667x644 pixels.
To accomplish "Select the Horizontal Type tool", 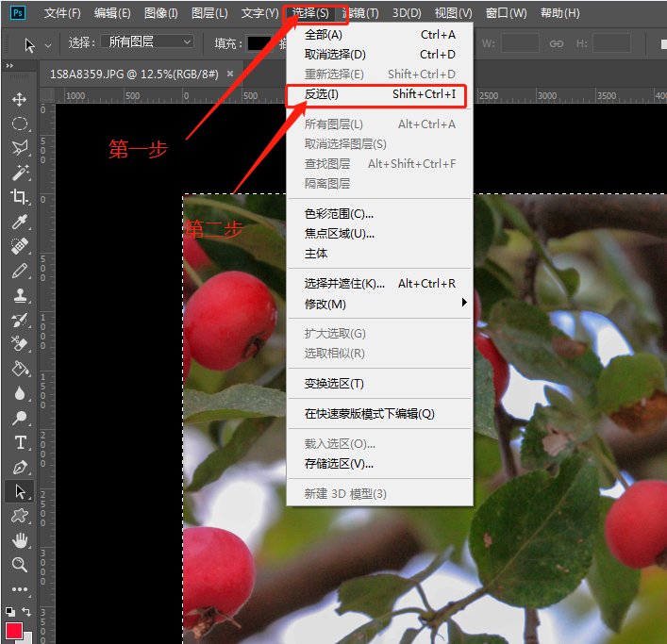I will coord(19,442).
